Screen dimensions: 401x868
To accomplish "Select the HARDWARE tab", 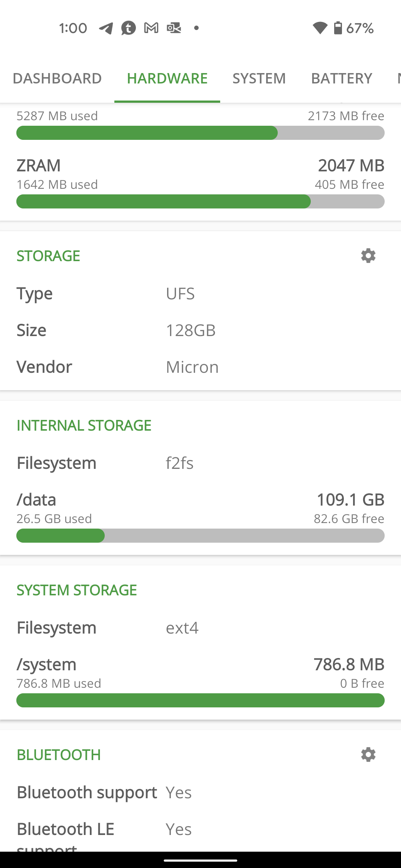I will pos(167,78).
